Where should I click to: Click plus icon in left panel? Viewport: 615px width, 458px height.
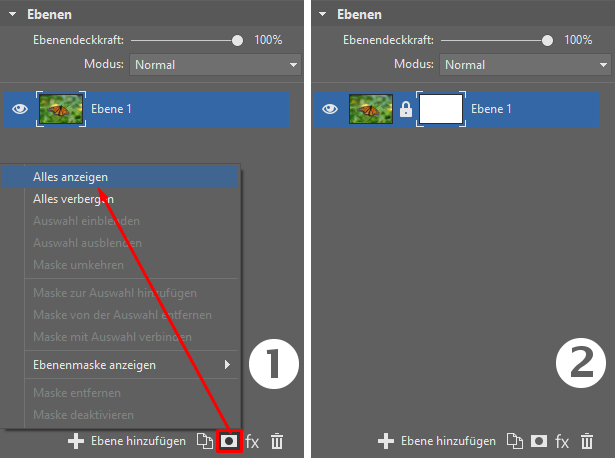click(76, 441)
